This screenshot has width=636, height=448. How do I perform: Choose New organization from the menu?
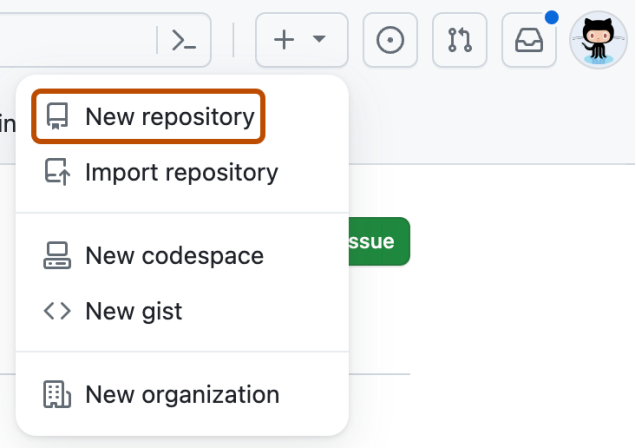[182, 394]
